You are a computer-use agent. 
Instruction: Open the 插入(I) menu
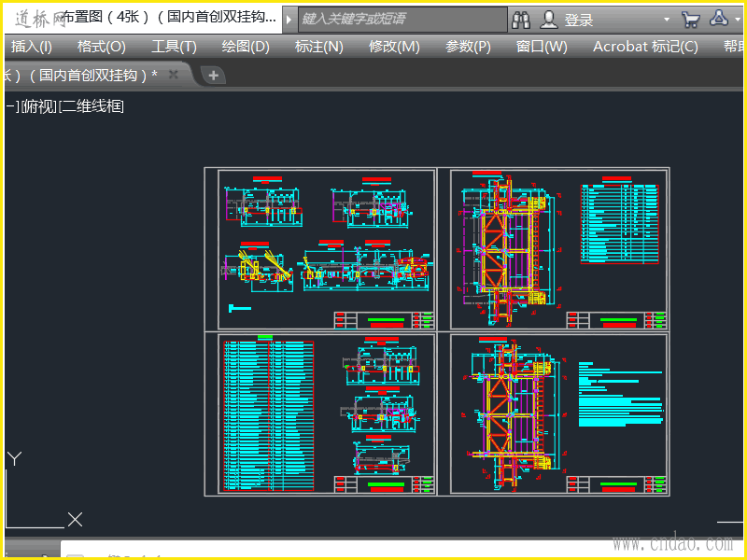[32, 47]
